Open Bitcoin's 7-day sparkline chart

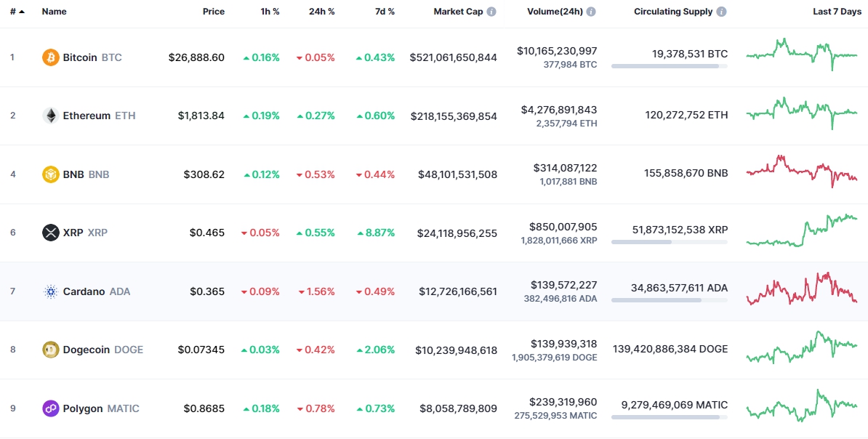coord(802,55)
